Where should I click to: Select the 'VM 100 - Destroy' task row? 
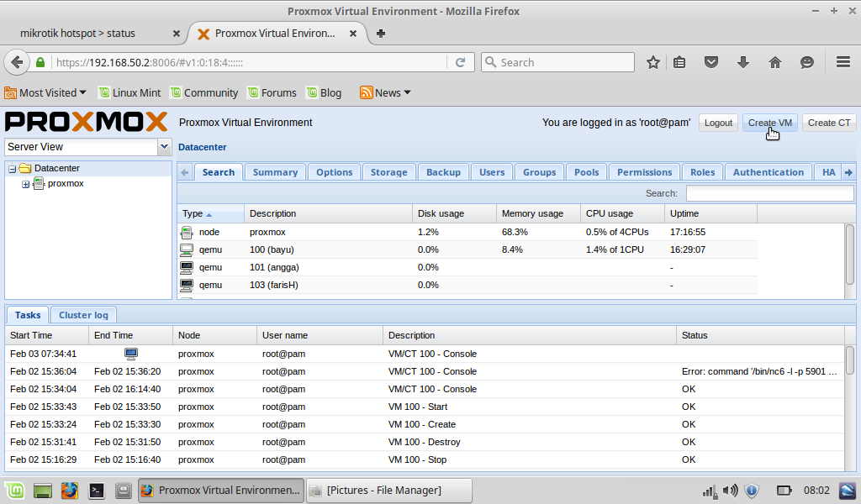(x=425, y=442)
